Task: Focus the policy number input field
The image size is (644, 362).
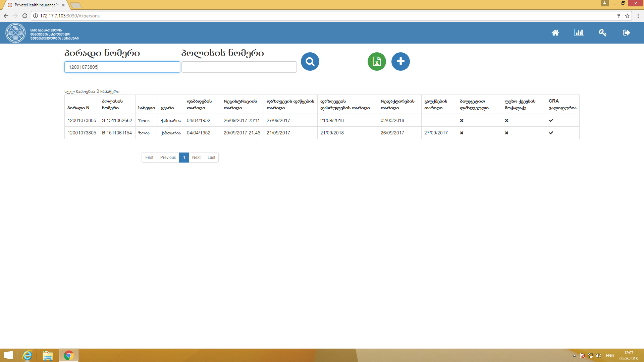Action: 239,67
